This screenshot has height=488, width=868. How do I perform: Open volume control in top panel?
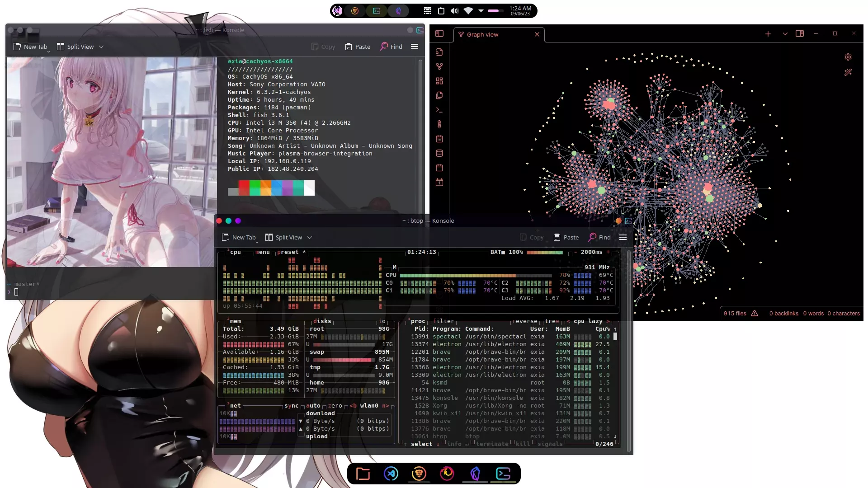pos(454,11)
